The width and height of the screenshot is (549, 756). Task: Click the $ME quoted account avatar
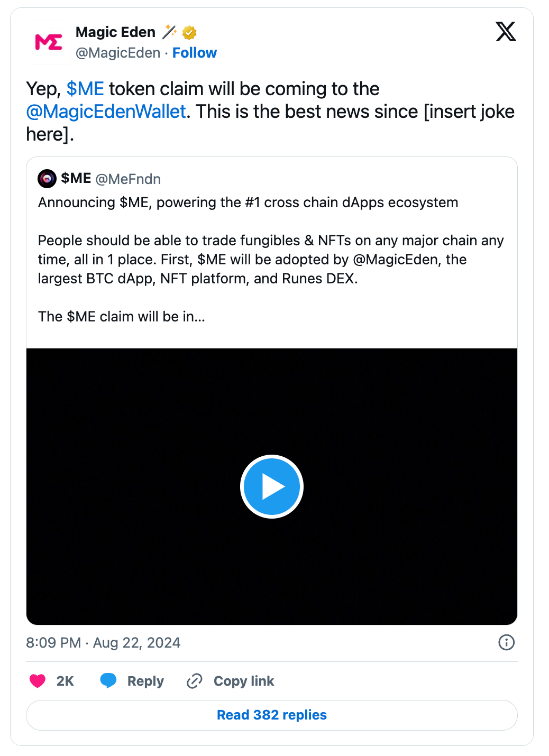47,179
